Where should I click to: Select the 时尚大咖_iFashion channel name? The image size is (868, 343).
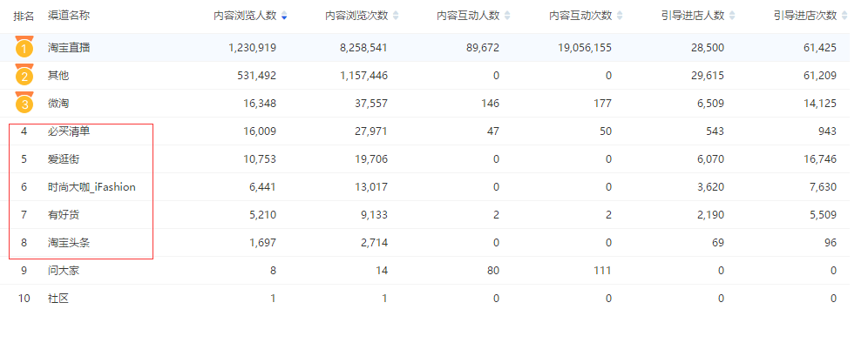point(92,187)
